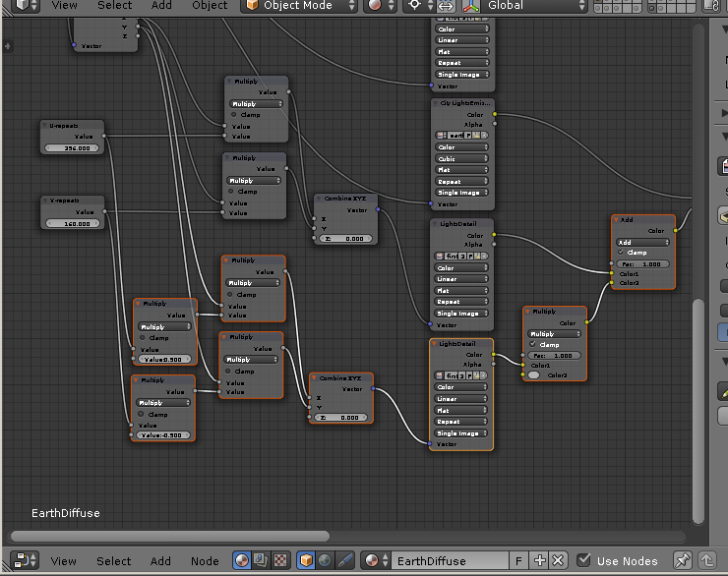Click lock icon right of layer grids
Screen dimensions: 728x576
coord(711,6)
